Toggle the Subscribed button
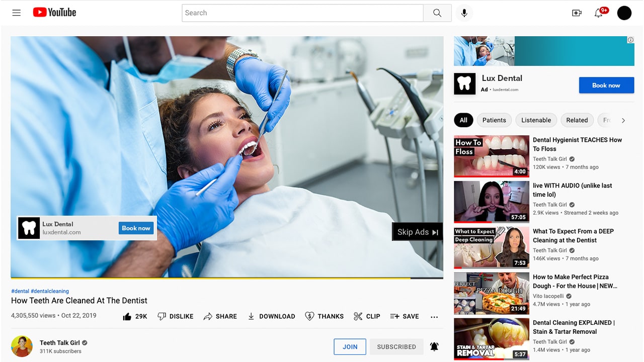 click(396, 346)
